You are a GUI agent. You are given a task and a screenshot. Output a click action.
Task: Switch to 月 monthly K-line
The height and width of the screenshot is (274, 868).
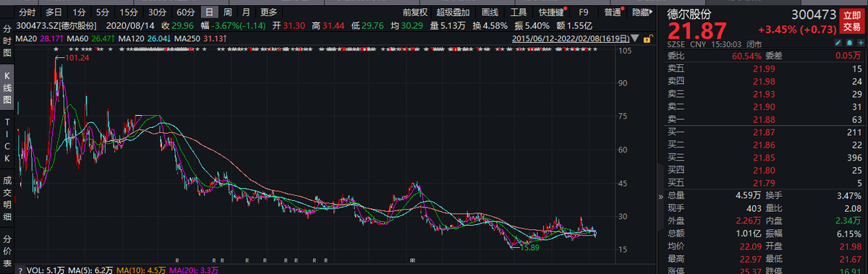pos(247,12)
